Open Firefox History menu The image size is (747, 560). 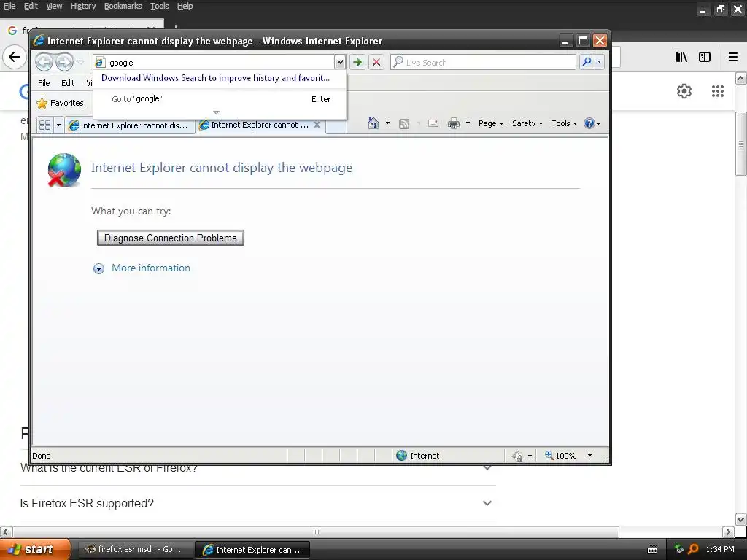click(83, 6)
